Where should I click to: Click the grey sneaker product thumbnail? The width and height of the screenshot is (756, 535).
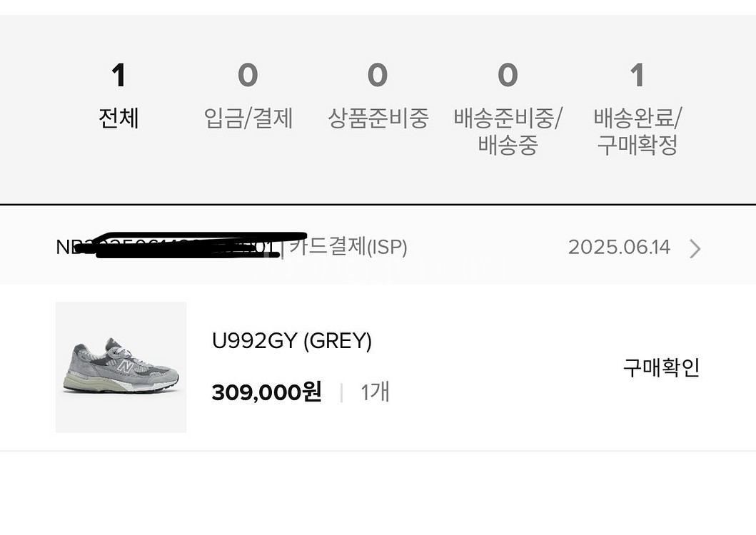[121, 367]
